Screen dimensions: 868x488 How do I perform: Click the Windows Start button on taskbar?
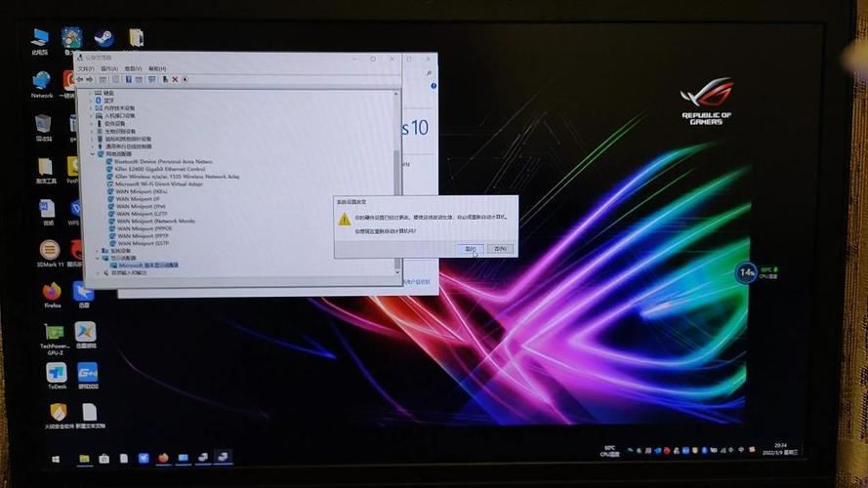point(56,460)
